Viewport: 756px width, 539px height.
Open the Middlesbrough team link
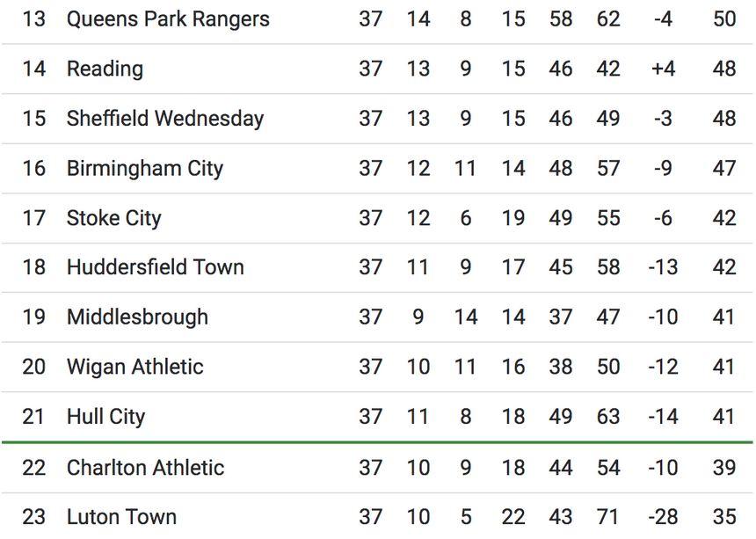pos(137,317)
